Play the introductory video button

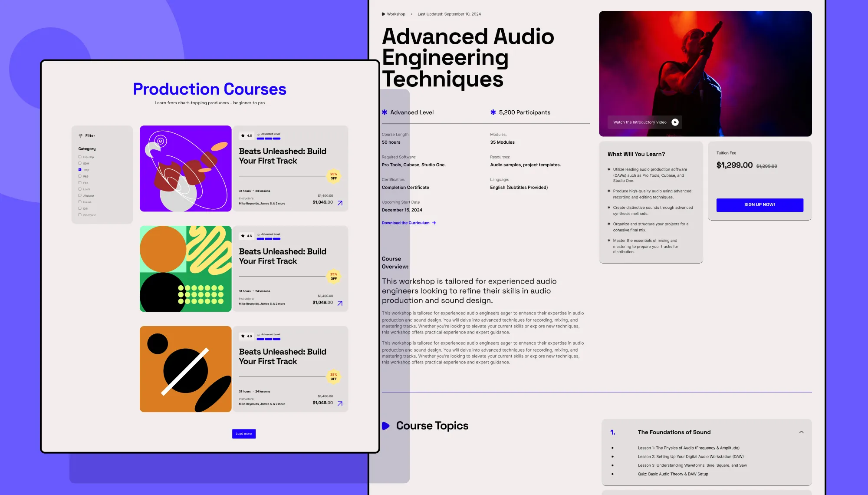(675, 122)
